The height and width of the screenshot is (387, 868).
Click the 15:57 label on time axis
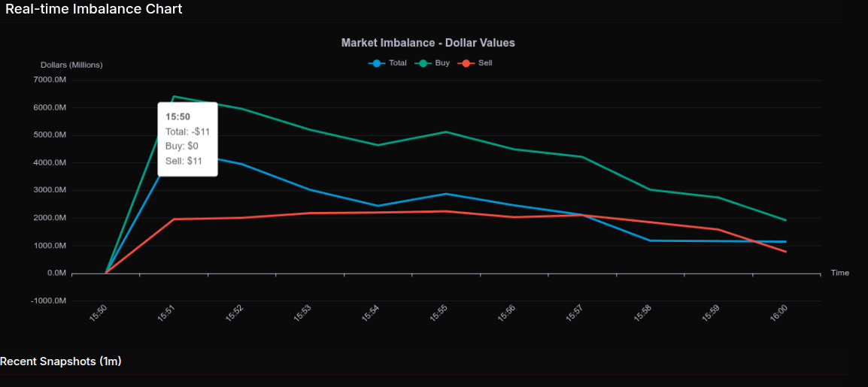pos(574,313)
